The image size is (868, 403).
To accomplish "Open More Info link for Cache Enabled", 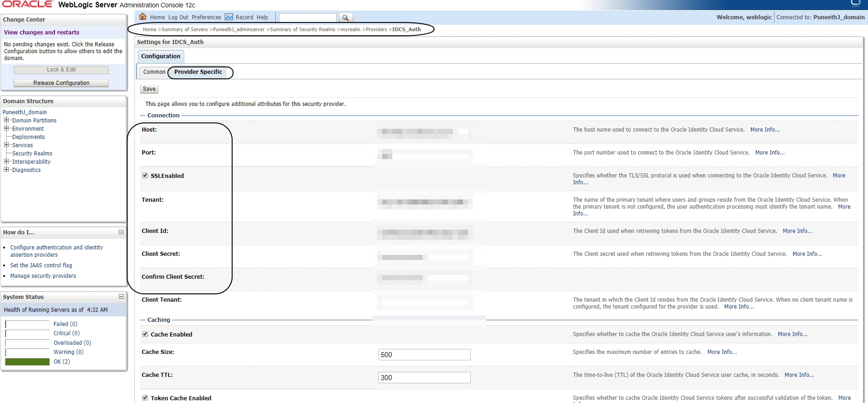I will click(x=793, y=334).
